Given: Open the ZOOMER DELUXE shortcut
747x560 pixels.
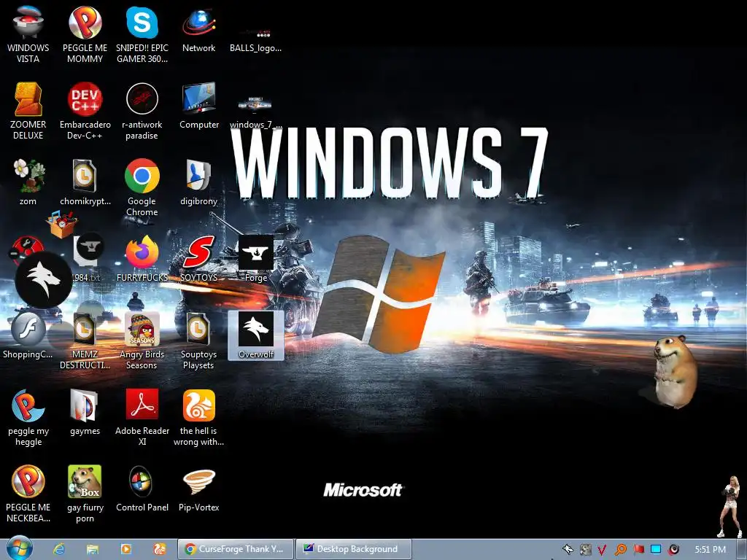Looking at the screenshot, I should click(x=28, y=111).
